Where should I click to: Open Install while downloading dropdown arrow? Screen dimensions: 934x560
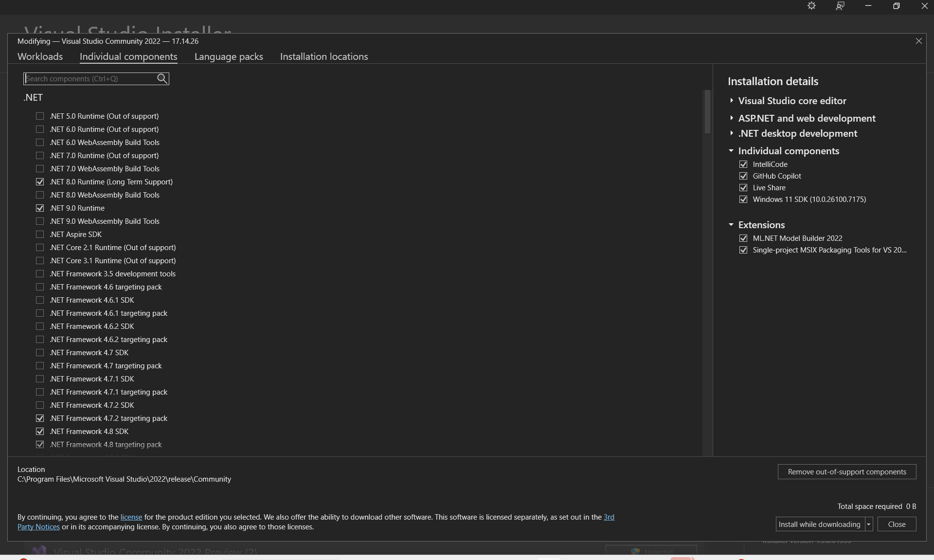click(869, 524)
